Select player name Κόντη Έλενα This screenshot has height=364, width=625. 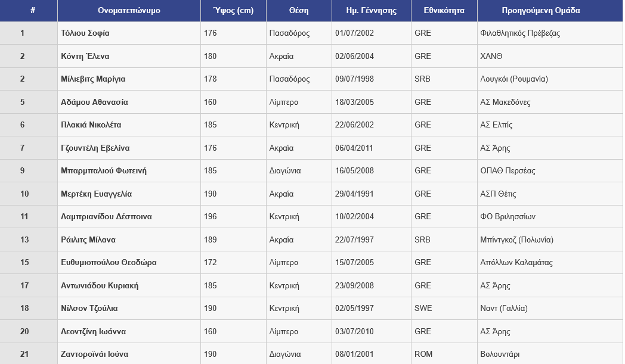tap(85, 57)
